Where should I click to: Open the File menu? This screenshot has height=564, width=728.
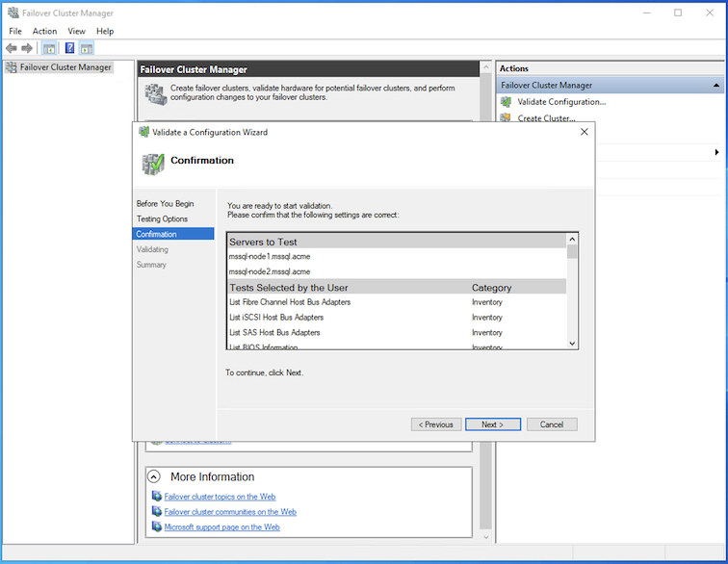coord(15,31)
